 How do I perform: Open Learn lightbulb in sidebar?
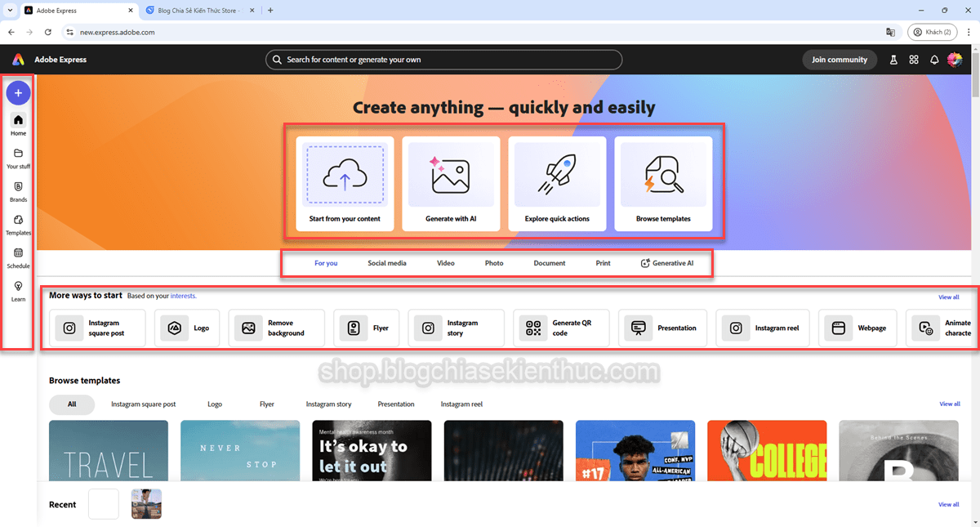(18, 292)
